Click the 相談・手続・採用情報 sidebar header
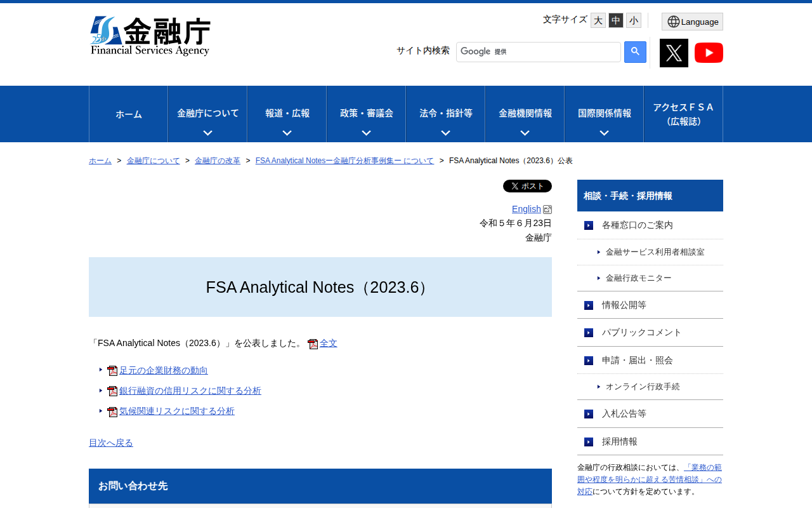Viewport: 812px width, 508px height. point(650,196)
